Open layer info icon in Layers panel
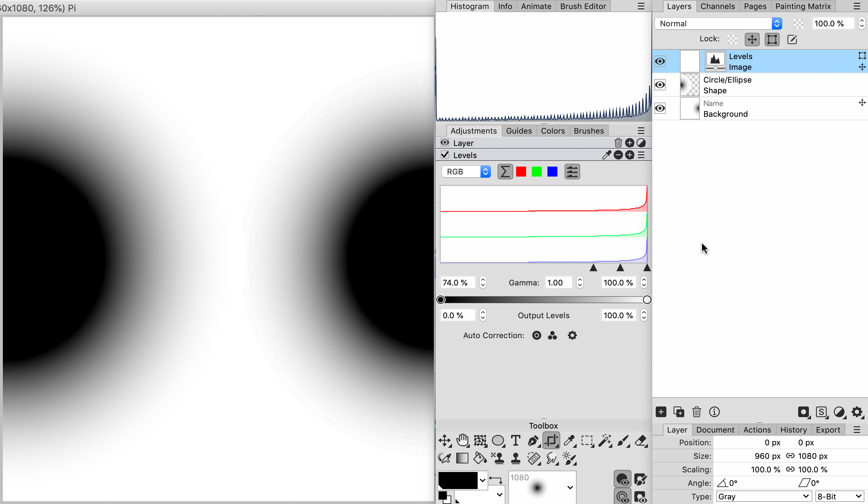Viewport: 868px width, 504px height. point(714,412)
